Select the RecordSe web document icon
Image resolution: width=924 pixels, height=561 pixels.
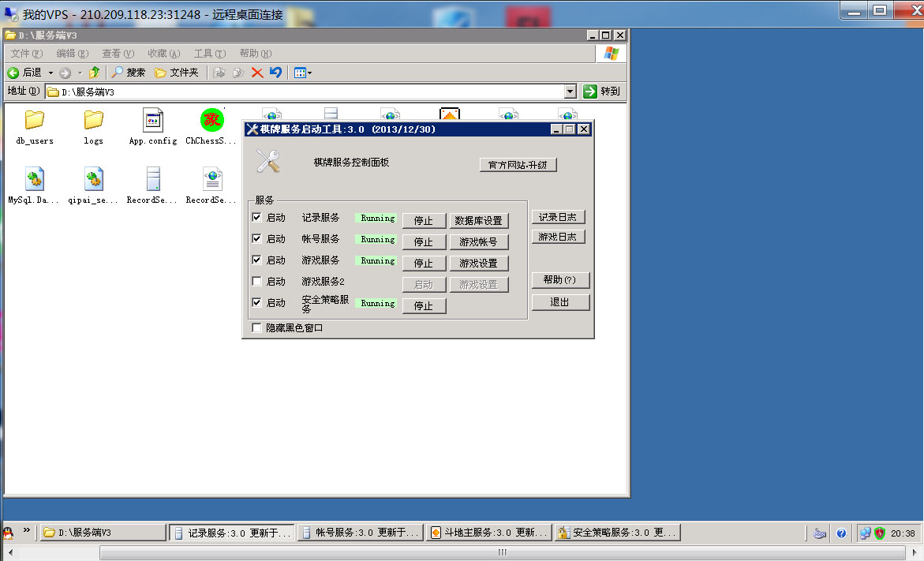coord(212,178)
